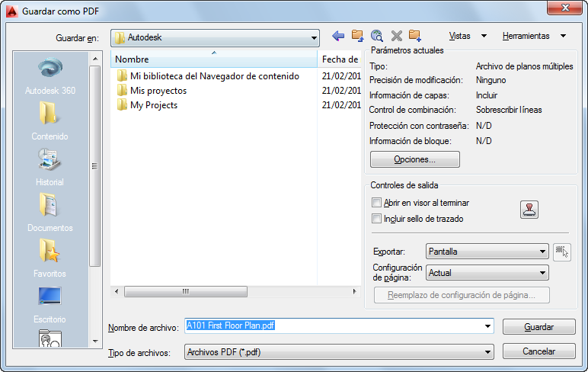Enable Abrir en visor al terminar
Viewport: 588px width, 372px height.
click(376, 203)
